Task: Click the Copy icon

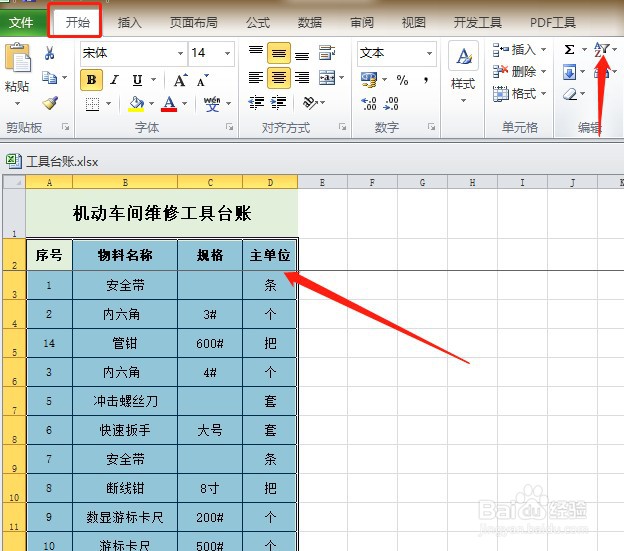Action: pyautogui.click(x=50, y=77)
